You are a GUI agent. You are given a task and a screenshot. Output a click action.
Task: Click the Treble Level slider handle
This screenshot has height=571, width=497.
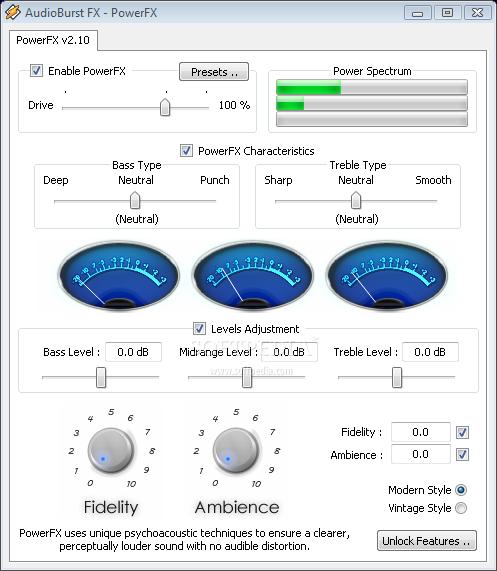[x=397, y=377]
